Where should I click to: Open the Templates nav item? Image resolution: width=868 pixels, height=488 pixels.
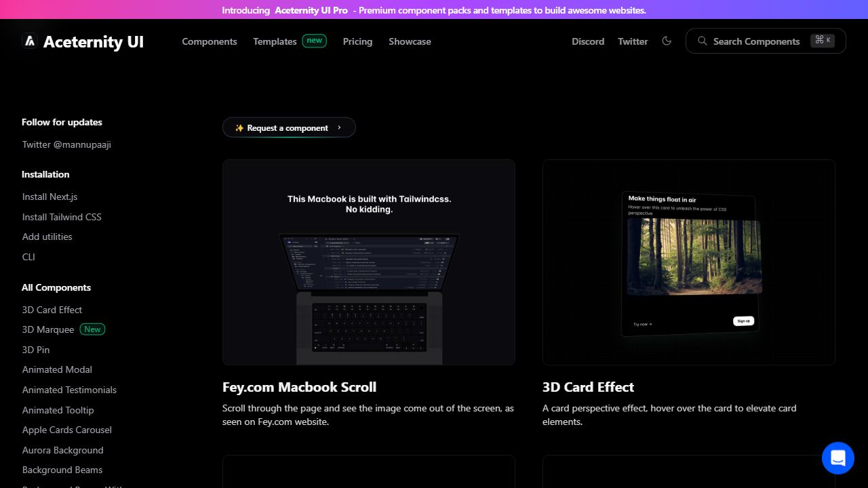click(275, 41)
